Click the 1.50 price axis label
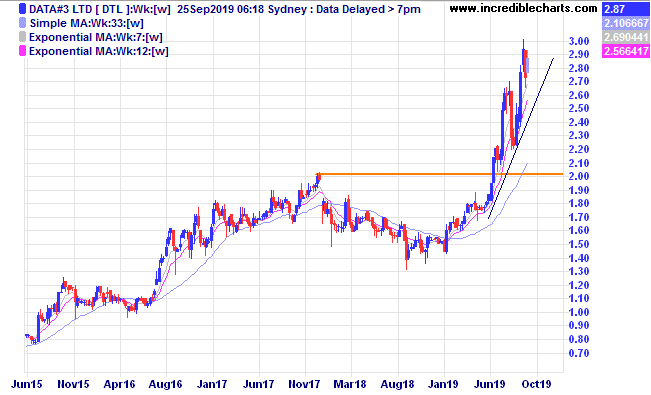The width and height of the screenshot is (651, 395). point(579,244)
